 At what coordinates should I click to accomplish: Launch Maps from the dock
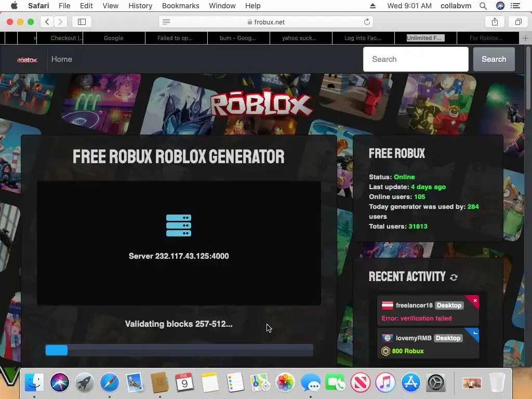pyautogui.click(x=260, y=383)
